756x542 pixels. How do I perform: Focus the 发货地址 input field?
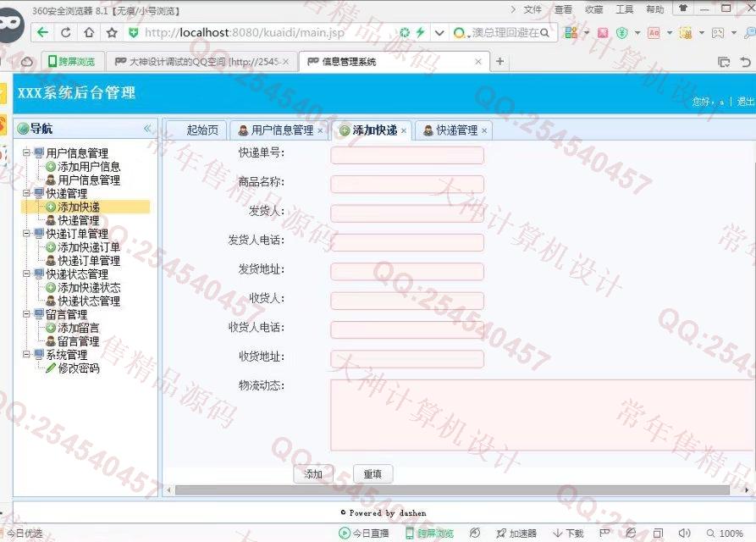407,272
